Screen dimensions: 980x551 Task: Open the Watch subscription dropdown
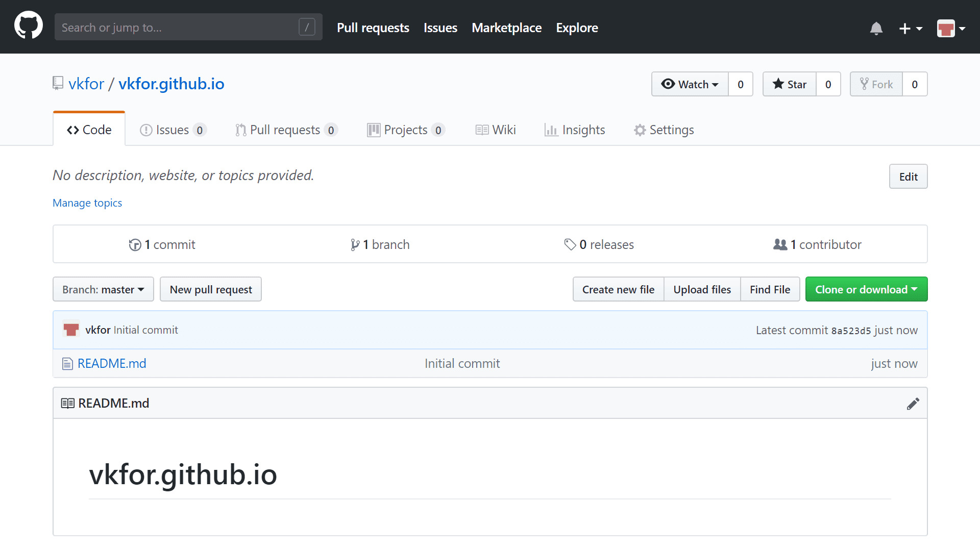point(690,84)
